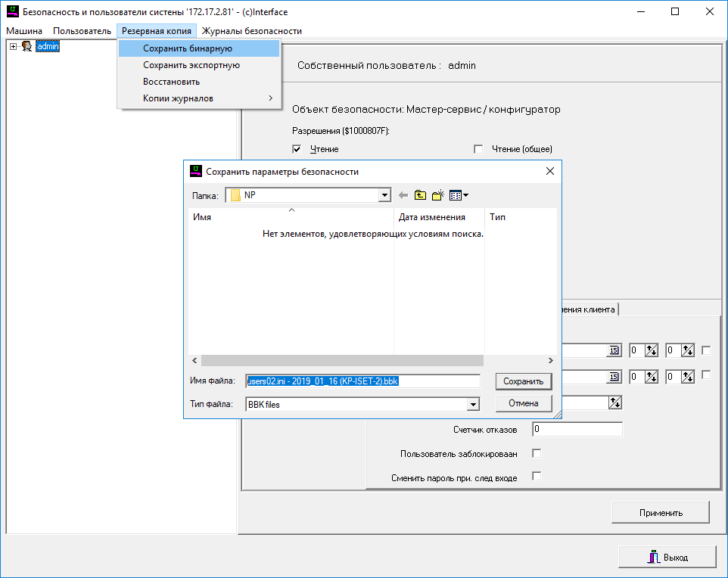Go up one folder level in the save dialog
728x578 pixels.
pyautogui.click(x=420, y=195)
